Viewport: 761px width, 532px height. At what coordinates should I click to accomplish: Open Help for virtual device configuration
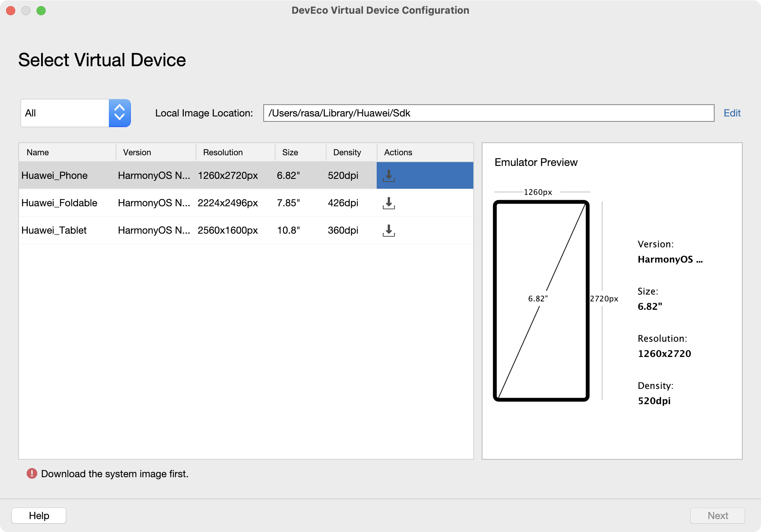(x=39, y=515)
